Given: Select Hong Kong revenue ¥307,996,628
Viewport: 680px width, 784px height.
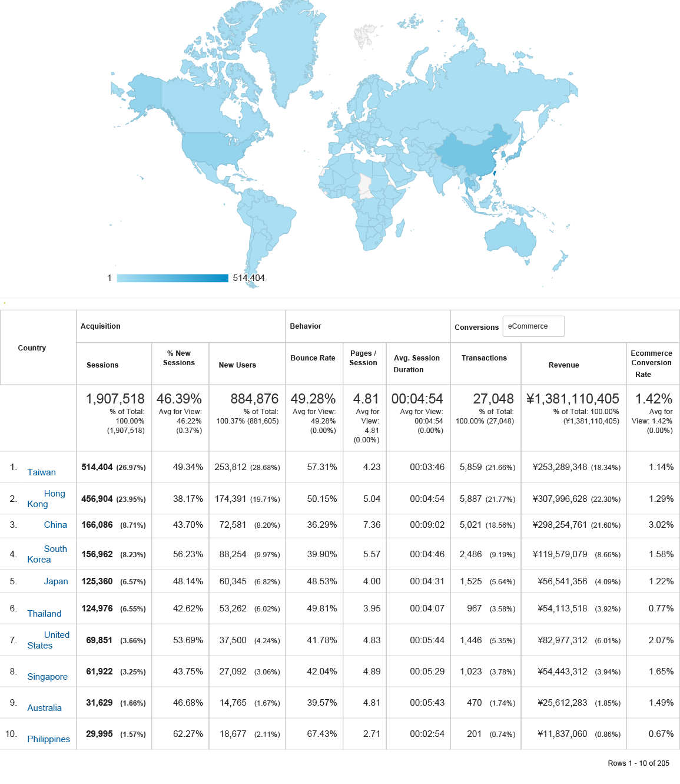Looking at the screenshot, I should point(560,499).
